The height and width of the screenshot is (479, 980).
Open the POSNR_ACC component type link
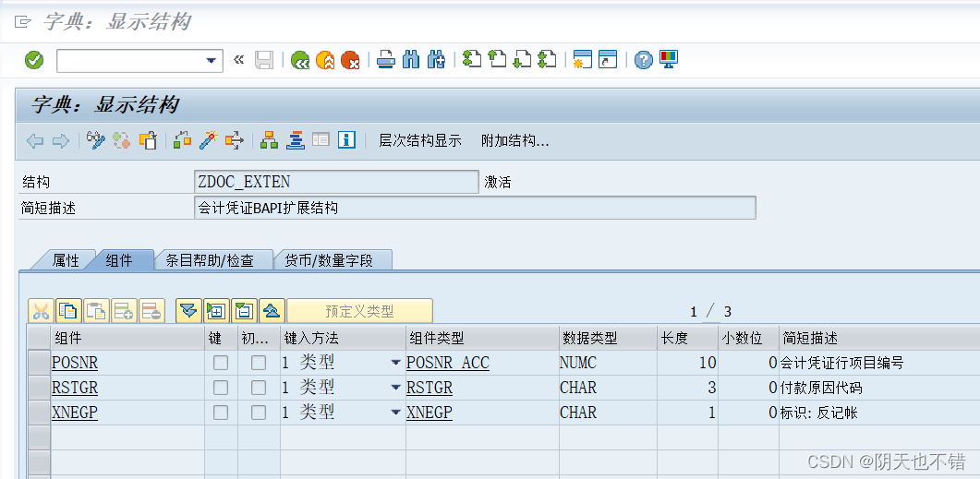tap(447, 363)
